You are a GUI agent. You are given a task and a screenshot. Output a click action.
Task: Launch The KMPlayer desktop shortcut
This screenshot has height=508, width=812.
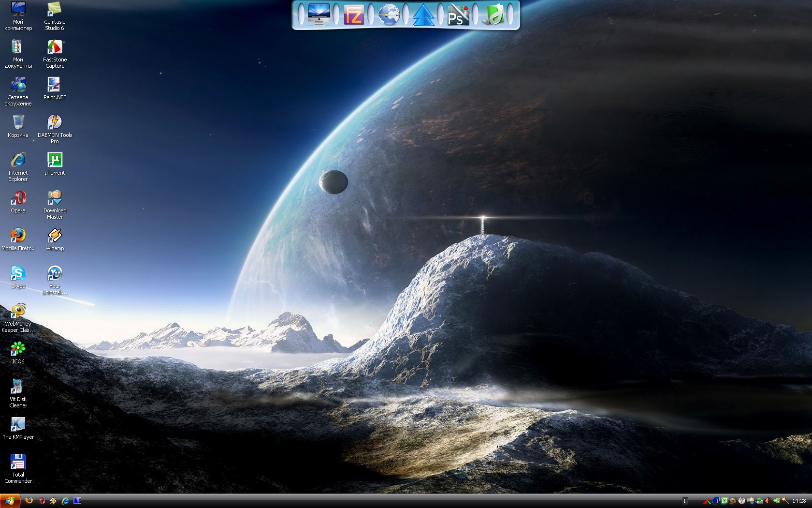tap(18, 428)
